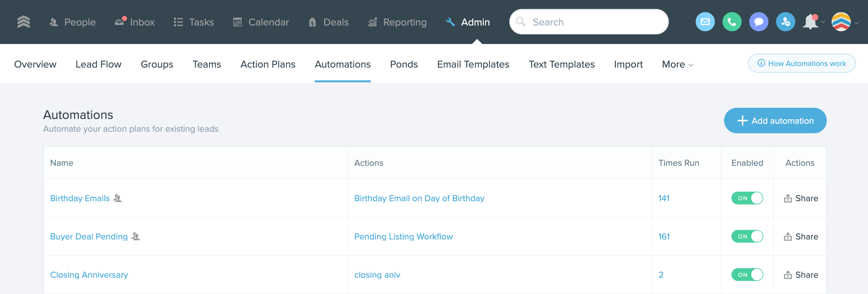The image size is (868, 294).
Task: View the 2 times run count
Action: point(661,275)
